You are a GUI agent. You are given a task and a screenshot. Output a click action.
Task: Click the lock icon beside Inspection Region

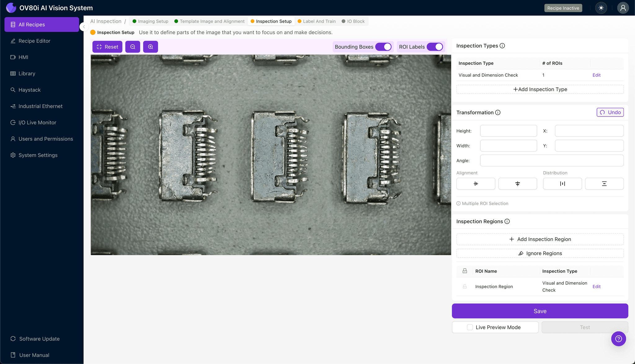(x=465, y=287)
